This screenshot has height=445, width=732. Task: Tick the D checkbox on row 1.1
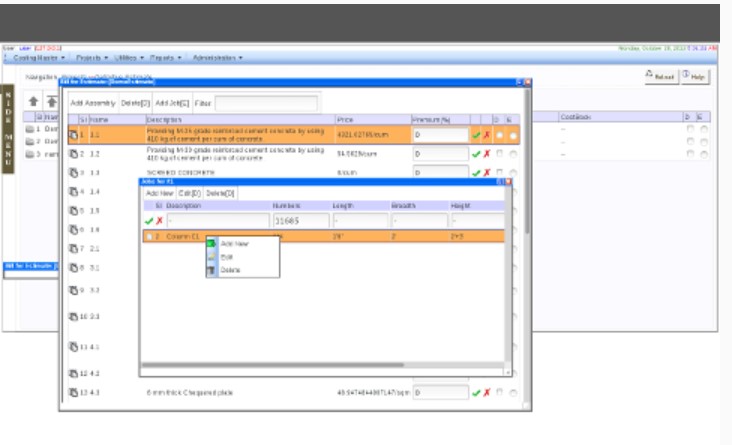coord(500,134)
